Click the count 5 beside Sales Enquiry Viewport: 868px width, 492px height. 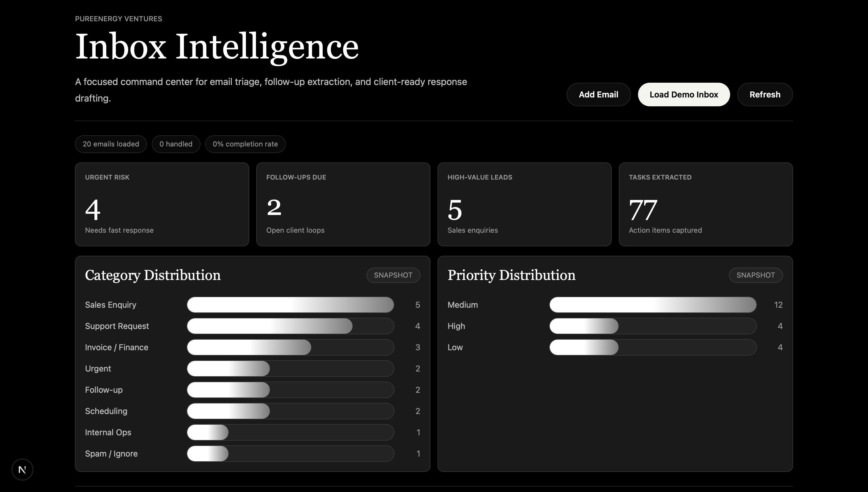[417, 305]
